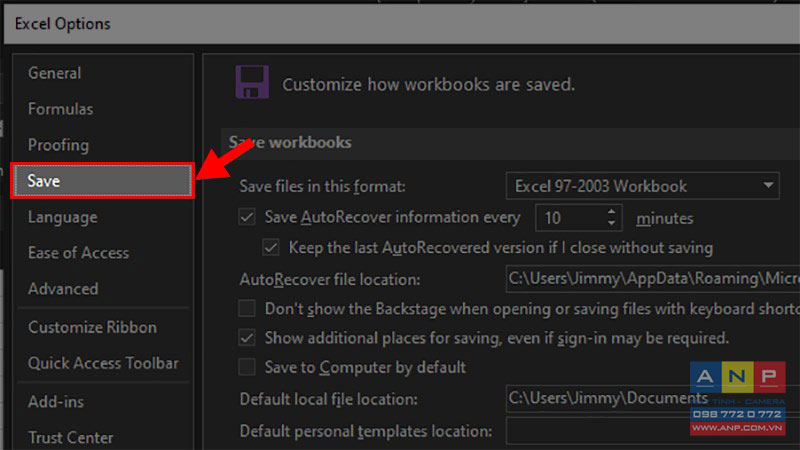The height and width of the screenshot is (450, 800).
Task: Toggle Keep the last AutoRecovered version checkbox
Action: point(271,248)
